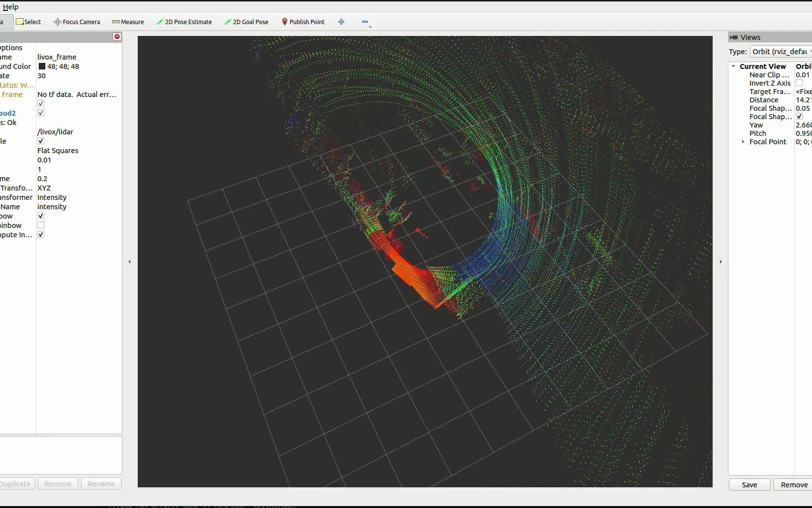Screen dimensions: 812x508
Task: Collapse the Current View tree item
Action: 733,66
